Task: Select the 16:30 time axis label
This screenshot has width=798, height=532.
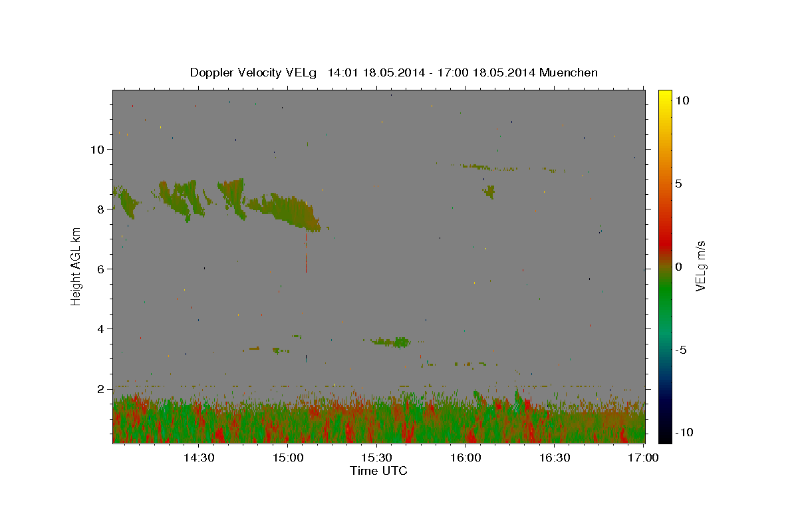Action: pos(555,458)
